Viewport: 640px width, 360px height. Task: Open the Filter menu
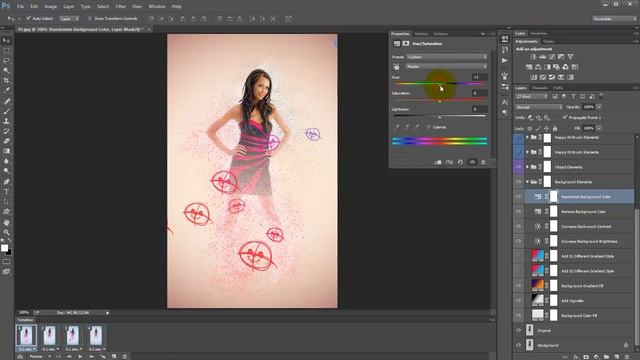120,7
